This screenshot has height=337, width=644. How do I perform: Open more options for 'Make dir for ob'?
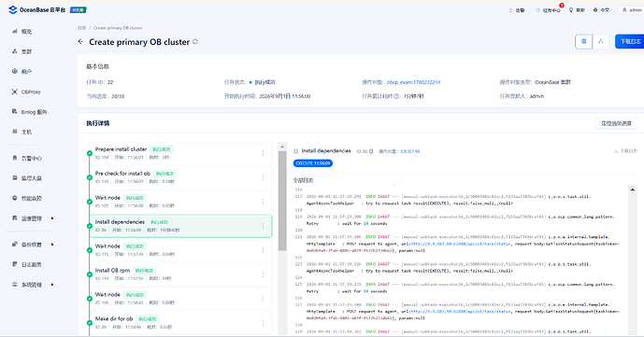[x=263, y=323]
